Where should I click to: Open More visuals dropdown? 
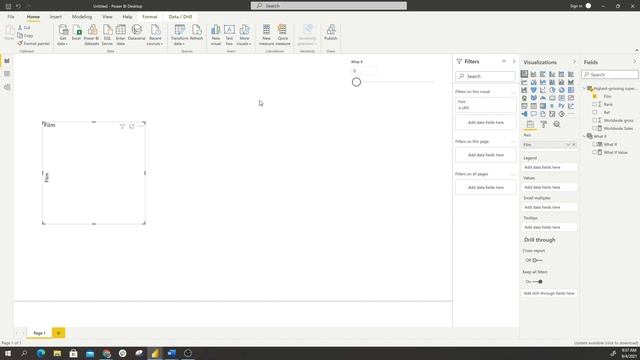tap(244, 35)
